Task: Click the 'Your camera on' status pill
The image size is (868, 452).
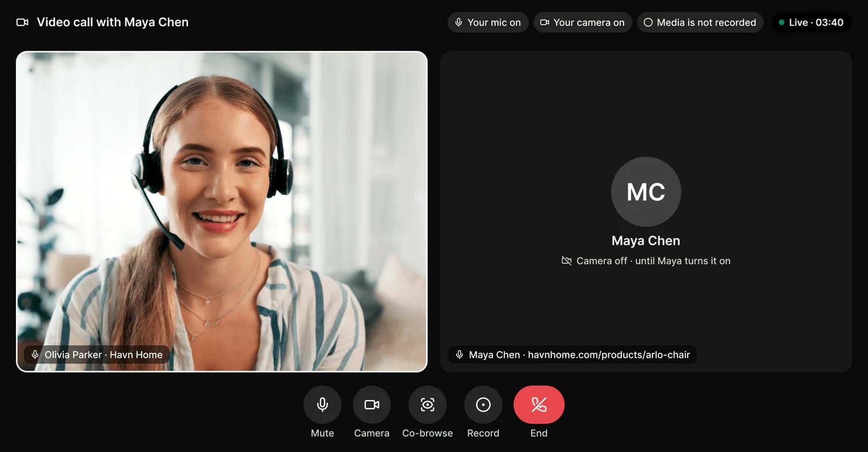Action: pyautogui.click(x=582, y=22)
